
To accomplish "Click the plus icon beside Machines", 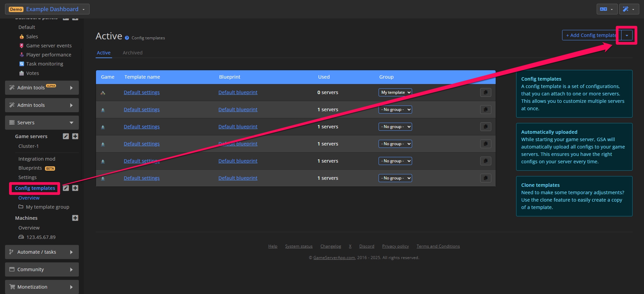I will 75,218.
